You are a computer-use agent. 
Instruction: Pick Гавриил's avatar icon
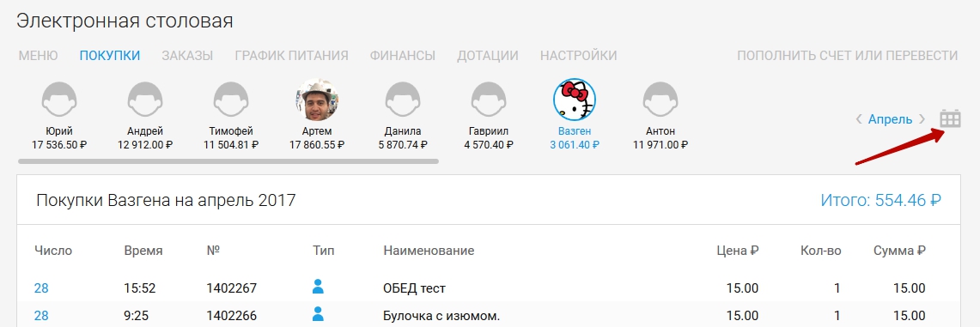[489, 100]
